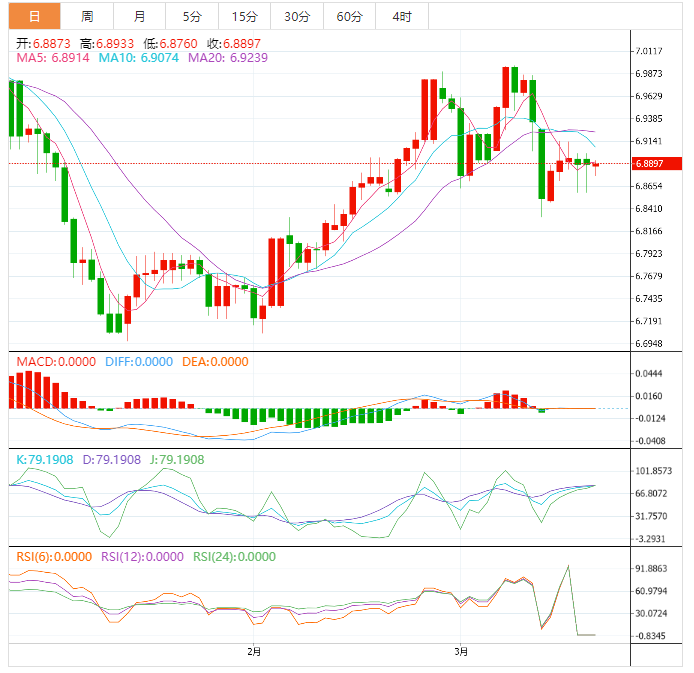
Task: Switch to the 月 monthly tab
Action: [139, 16]
